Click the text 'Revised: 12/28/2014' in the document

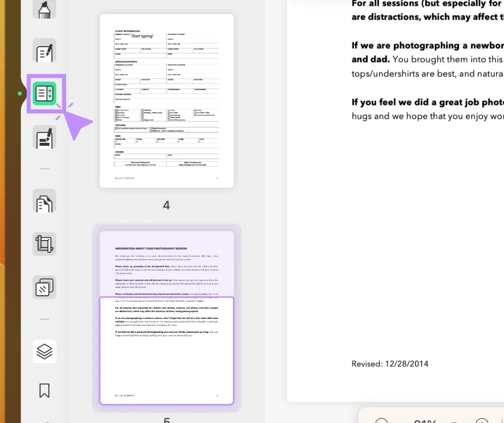[390, 363]
